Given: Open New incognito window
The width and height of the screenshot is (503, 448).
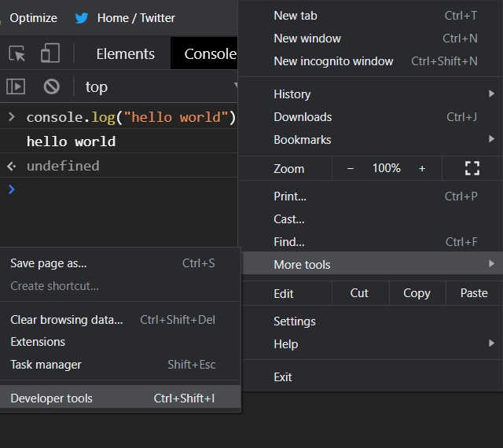Looking at the screenshot, I should click(333, 61).
